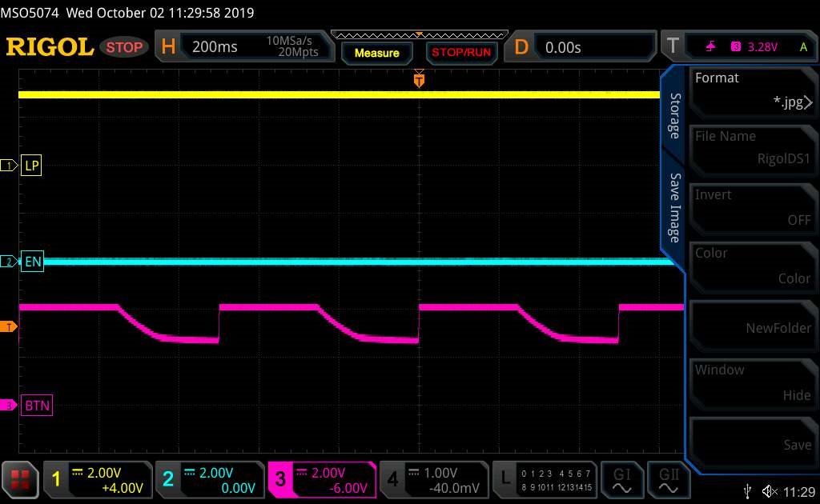Screen dimensions: 820x504
Task: Tap channel 3 offset -6.00V value
Action: (x=348, y=488)
